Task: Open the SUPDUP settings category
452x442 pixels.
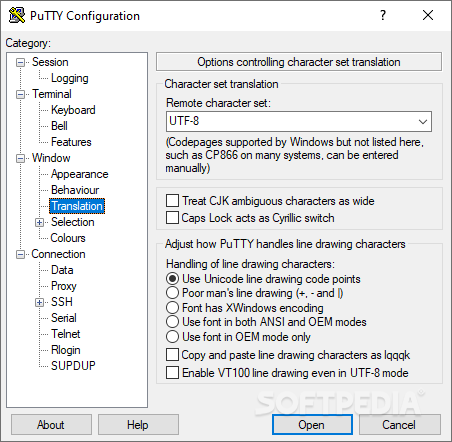Action: click(x=73, y=366)
